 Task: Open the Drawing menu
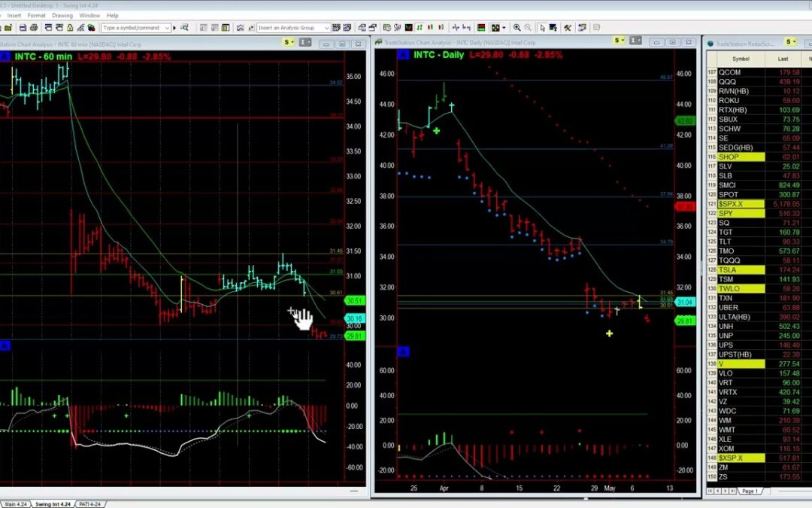click(62, 16)
